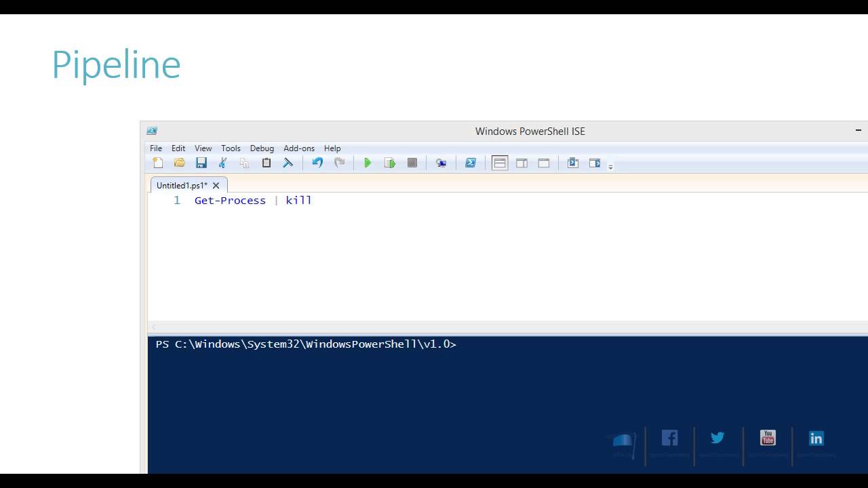Open a script file with the folder icon
The height and width of the screenshot is (488, 868).
coord(180,163)
